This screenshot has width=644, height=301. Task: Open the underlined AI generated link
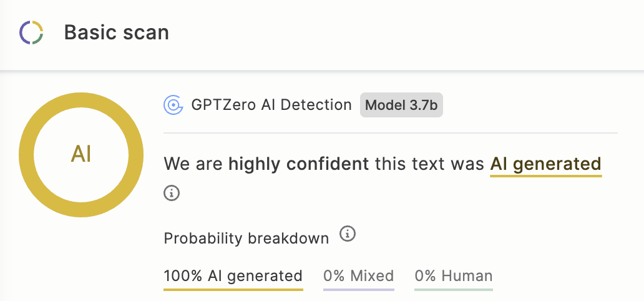pyautogui.click(x=546, y=164)
